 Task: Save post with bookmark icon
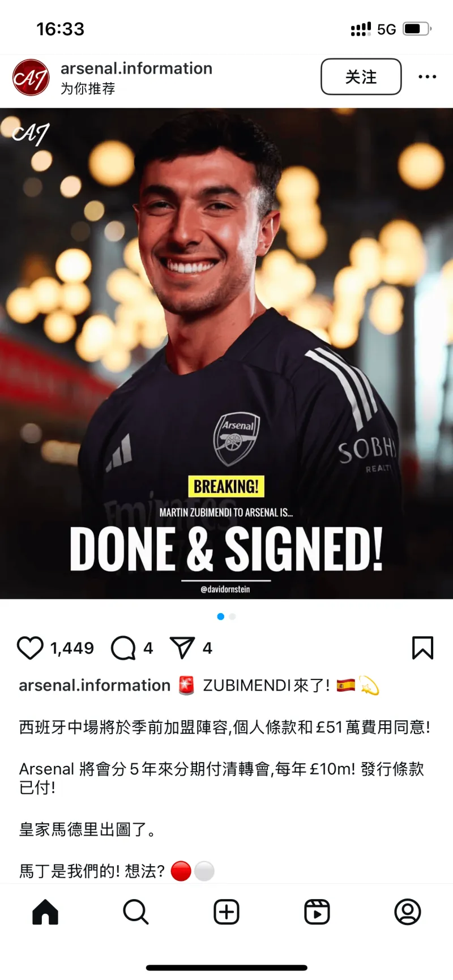(422, 648)
